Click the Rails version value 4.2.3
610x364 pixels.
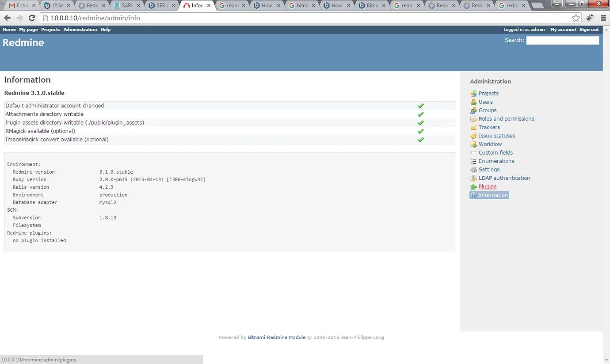point(107,187)
